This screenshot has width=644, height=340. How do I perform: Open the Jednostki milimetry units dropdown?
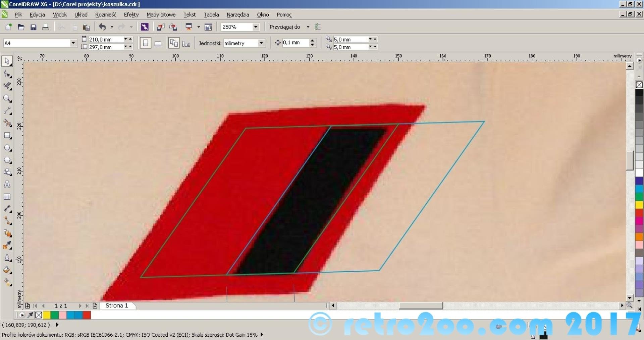coord(261,43)
